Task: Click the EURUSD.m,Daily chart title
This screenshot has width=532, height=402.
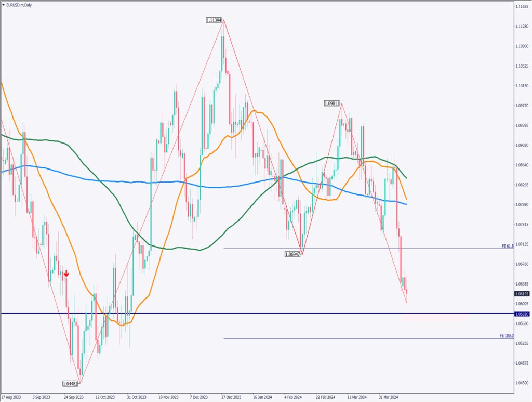Action: [x=21, y=4]
